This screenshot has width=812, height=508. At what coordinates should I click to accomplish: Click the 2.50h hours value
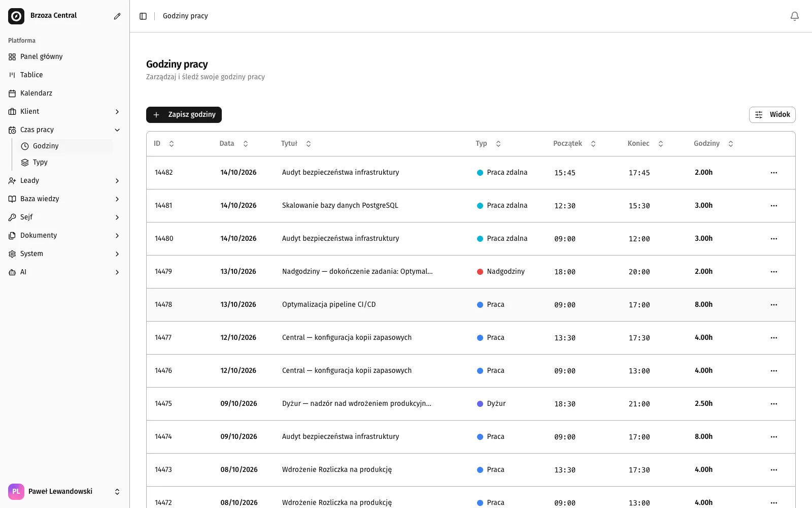point(703,404)
